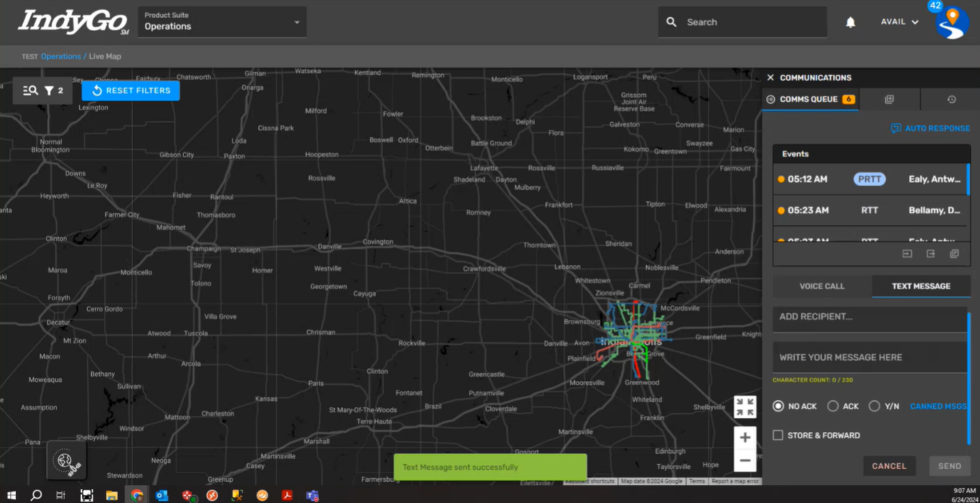Zoom out the map with minus button
This screenshot has width=980, height=503.
tap(745, 461)
